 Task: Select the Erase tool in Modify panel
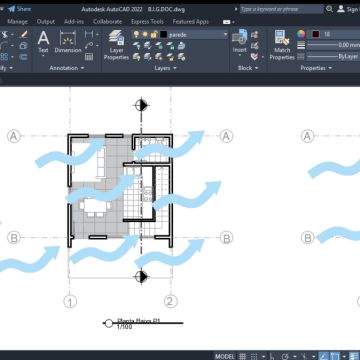click(x=24, y=35)
